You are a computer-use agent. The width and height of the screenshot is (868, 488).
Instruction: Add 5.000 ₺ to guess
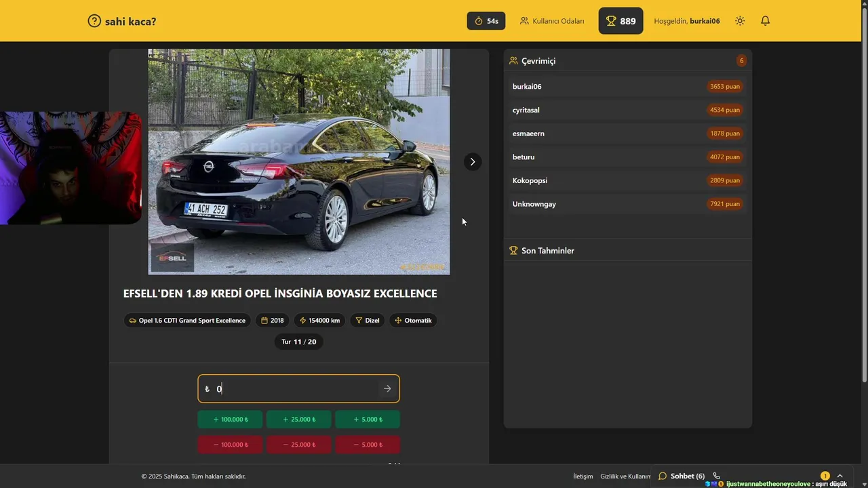coord(368,420)
